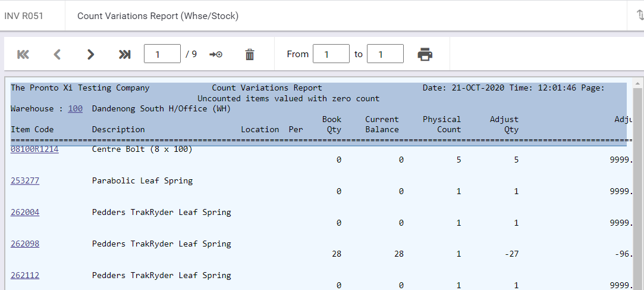The height and width of the screenshot is (290, 644).
Task: Go to first page of report
Action: click(x=23, y=54)
